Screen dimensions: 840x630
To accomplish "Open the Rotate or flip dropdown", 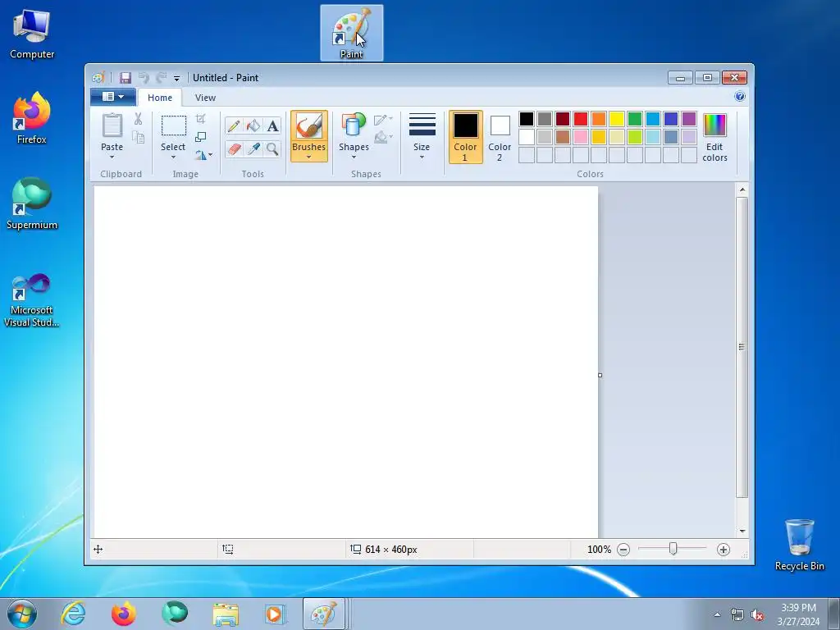I will tap(203, 155).
